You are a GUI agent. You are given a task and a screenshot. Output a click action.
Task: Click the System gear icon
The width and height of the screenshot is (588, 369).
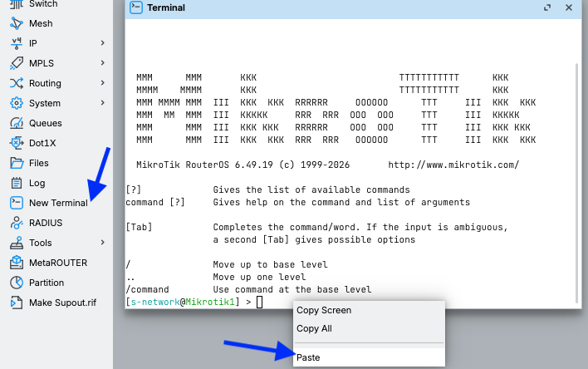(17, 103)
